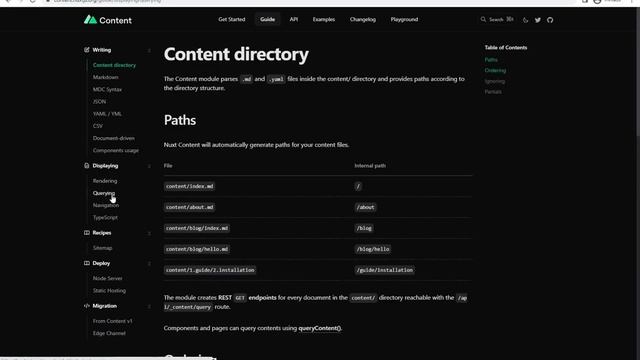640x360 pixels.
Task: Click the REST GET endpoints link
Action: 247,298
